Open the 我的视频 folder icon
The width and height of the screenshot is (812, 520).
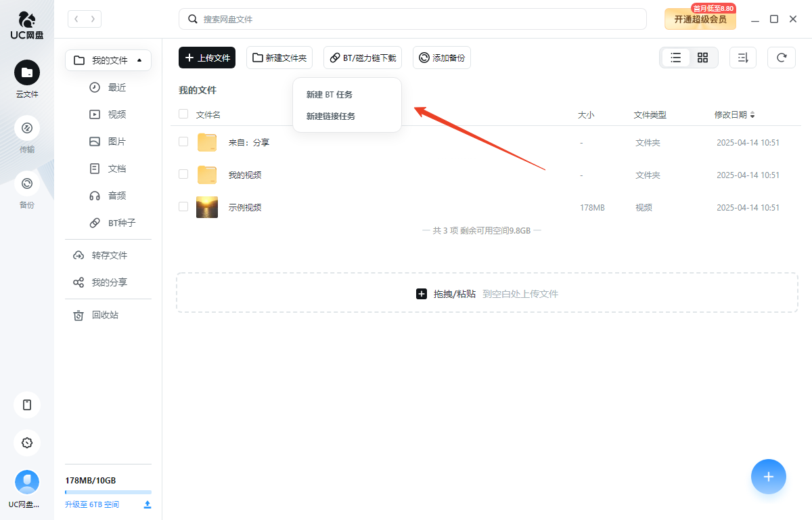pos(207,175)
